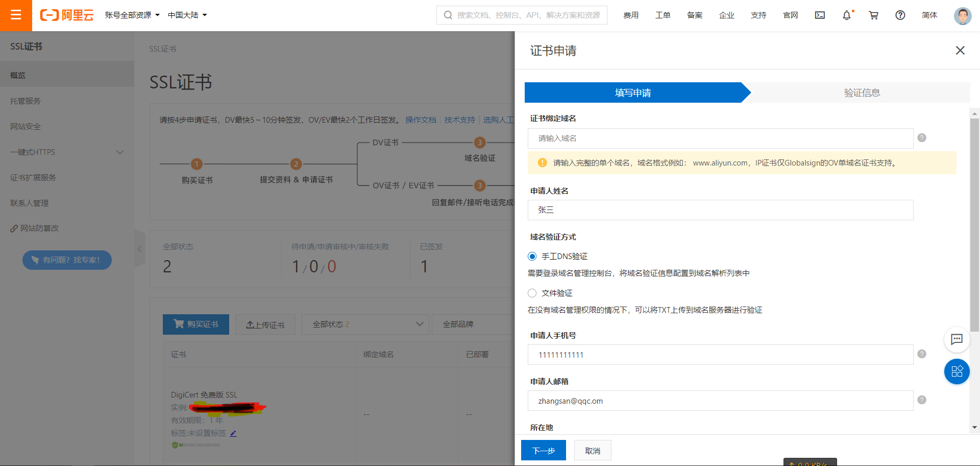Click form scrollbar down arrow
Image resolution: width=980 pixels, height=466 pixels.
(974, 427)
